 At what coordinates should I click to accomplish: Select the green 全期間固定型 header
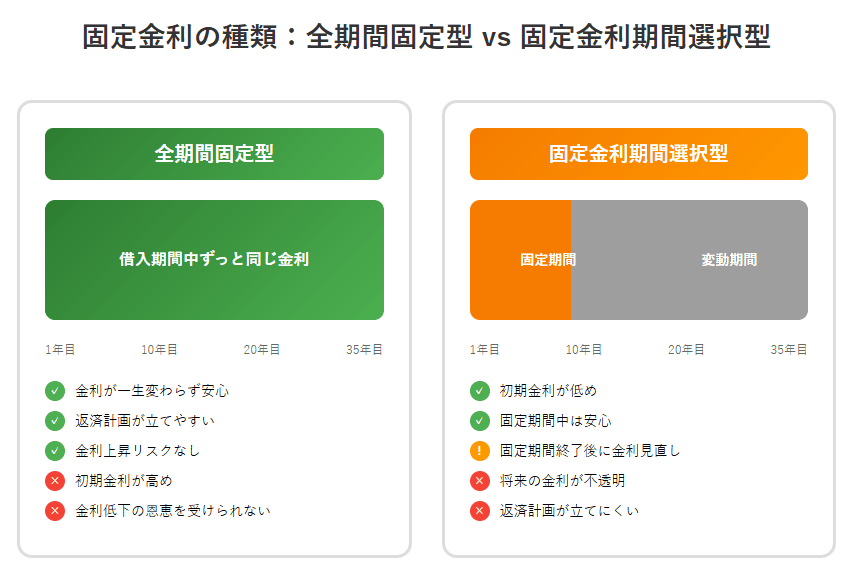214,154
